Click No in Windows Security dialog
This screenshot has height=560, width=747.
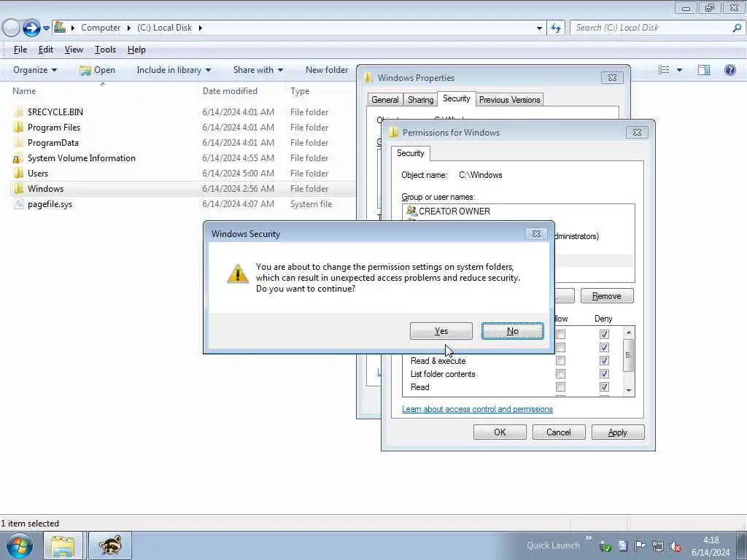tap(513, 331)
